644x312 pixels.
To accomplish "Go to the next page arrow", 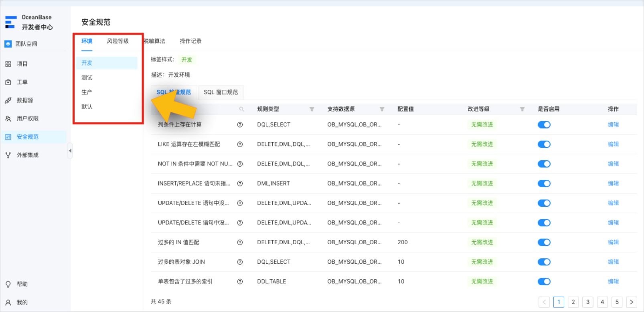I will [632, 302].
